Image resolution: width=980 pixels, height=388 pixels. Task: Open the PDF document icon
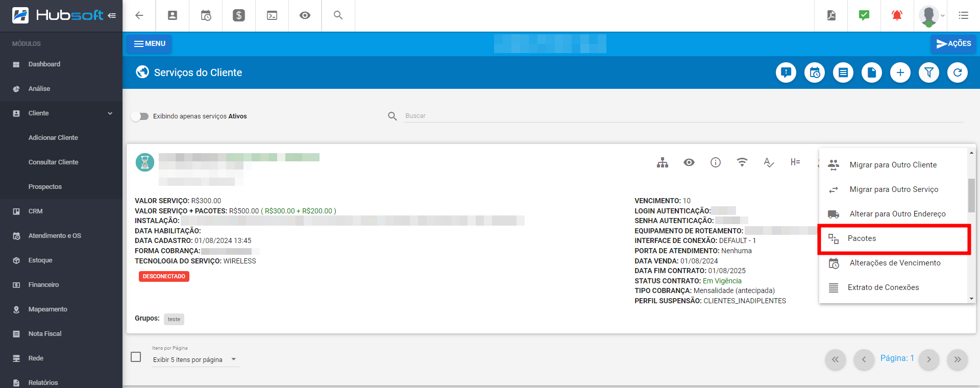coord(831,15)
